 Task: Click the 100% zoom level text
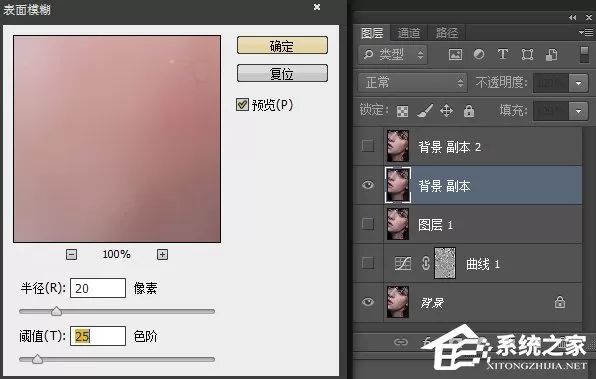tap(116, 254)
